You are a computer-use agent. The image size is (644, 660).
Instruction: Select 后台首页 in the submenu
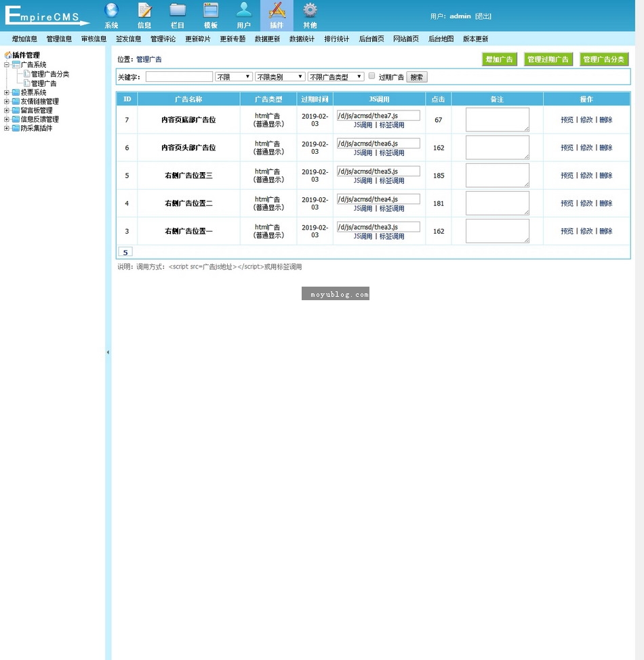pos(371,39)
